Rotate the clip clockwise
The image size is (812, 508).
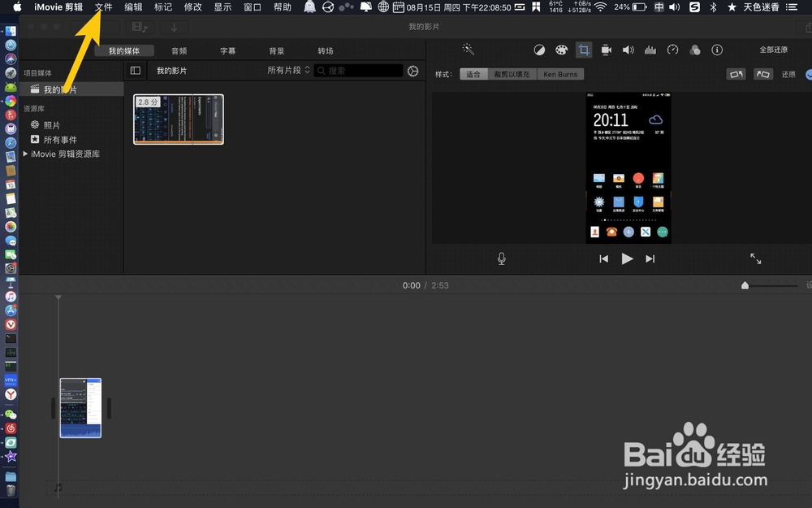tap(762, 74)
